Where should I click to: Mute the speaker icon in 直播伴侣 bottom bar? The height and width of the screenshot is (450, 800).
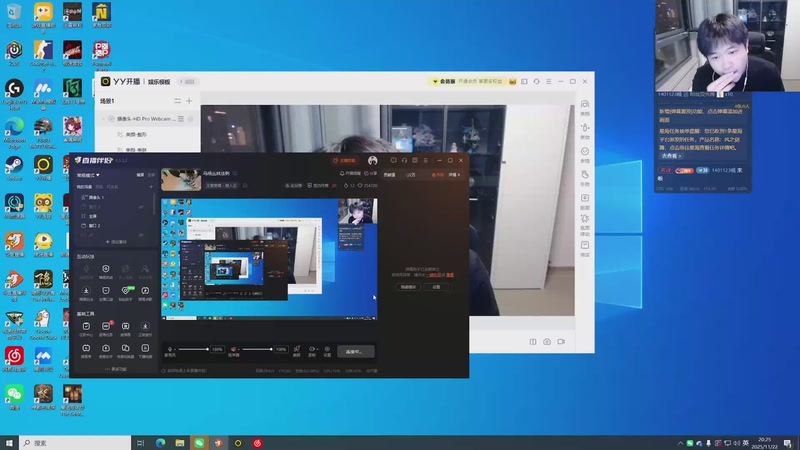click(234, 350)
